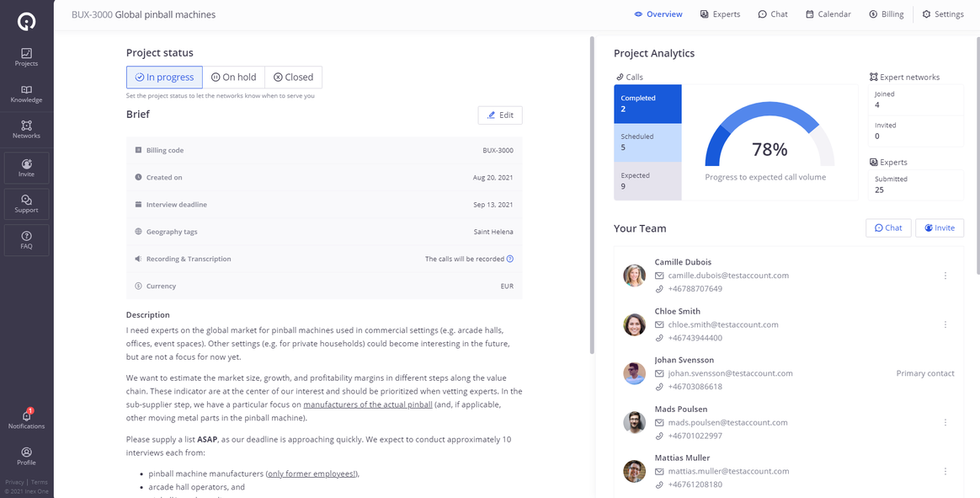Click the 'Sep 13, 2021' deadline value
Image resolution: width=980 pixels, height=498 pixels.
tap(493, 205)
